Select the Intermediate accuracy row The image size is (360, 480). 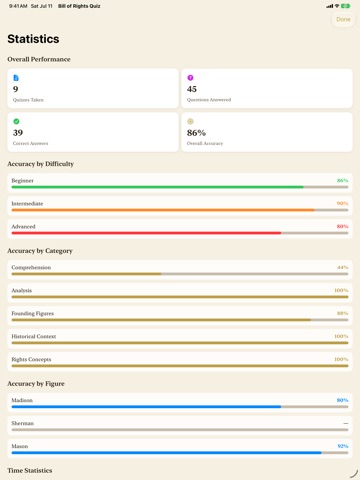(180, 206)
